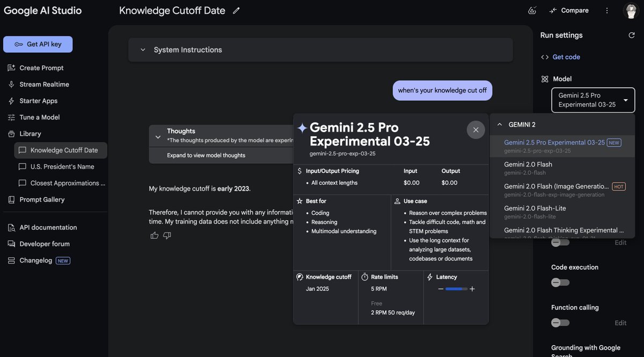Screen dimensions: 644x357
Task: Select Gemini 2.0 Flash-Lite model option
Action: (562, 212)
